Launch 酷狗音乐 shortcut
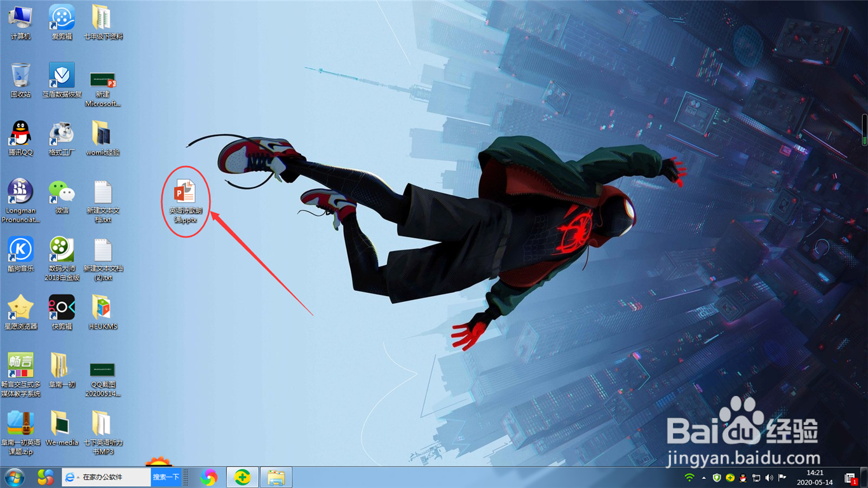The width and height of the screenshot is (868, 488). pyautogui.click(x=21, y=254)
